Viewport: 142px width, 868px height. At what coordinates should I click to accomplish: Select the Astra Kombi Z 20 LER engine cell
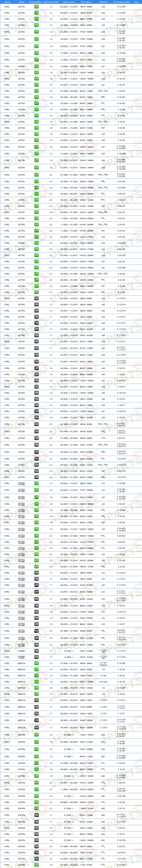pyautogui.click(x=121, y=560)
